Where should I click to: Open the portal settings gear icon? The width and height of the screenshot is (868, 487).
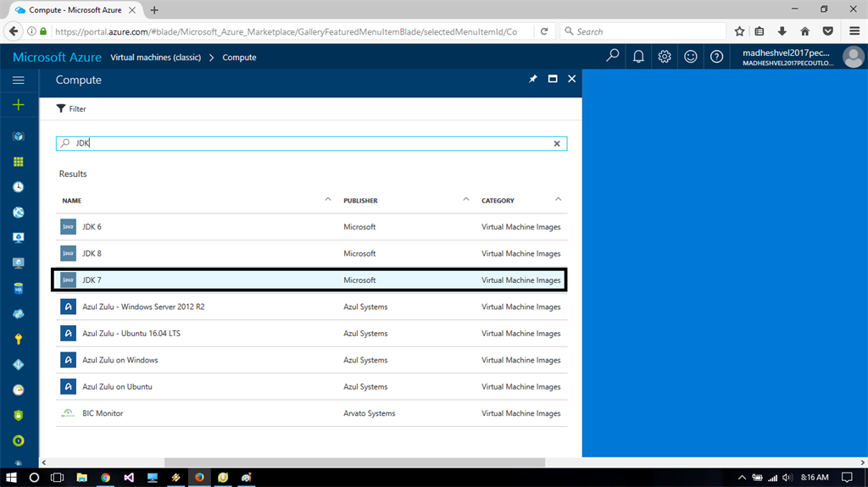tap(665, 57)
